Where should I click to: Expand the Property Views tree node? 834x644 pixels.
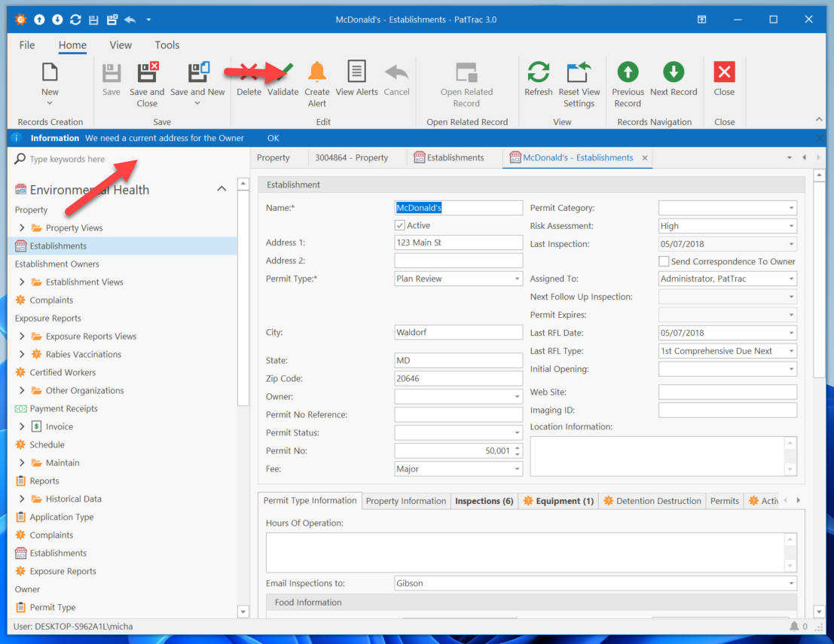(22, 227)
